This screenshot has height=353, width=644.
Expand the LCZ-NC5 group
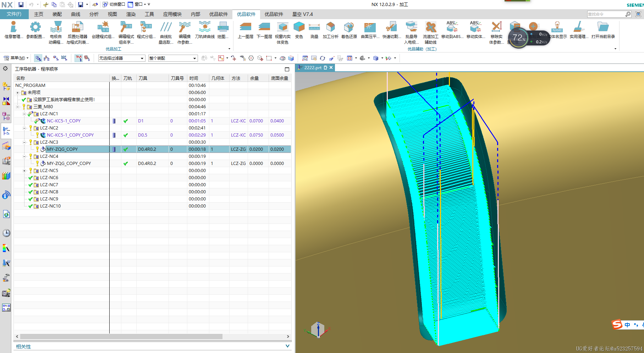click(24, 171)
